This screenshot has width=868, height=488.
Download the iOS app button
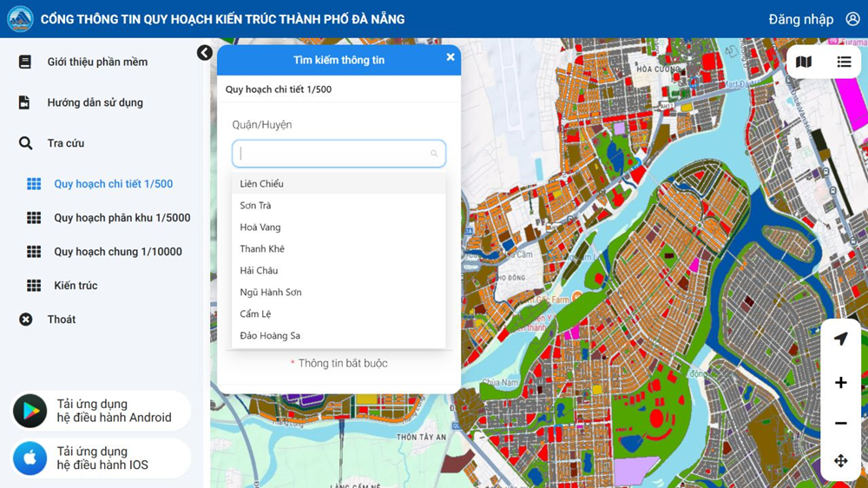tap(102, 458)
